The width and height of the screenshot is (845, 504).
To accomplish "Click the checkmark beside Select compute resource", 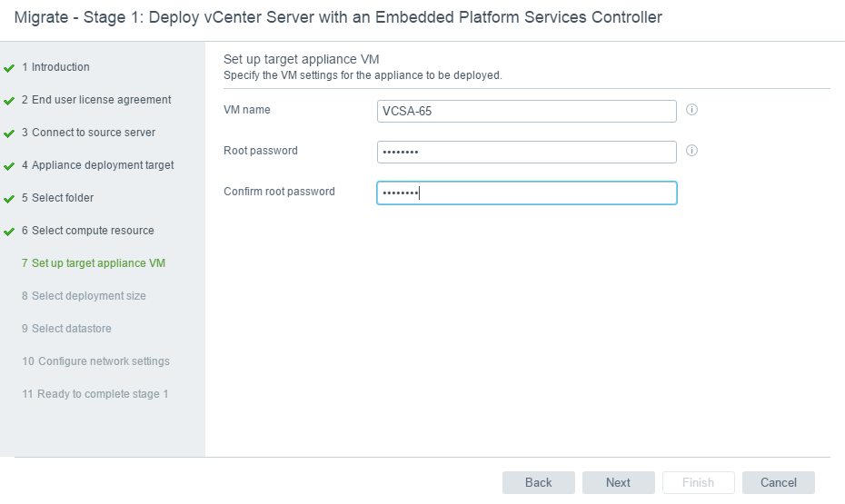I will pos(9,232).
